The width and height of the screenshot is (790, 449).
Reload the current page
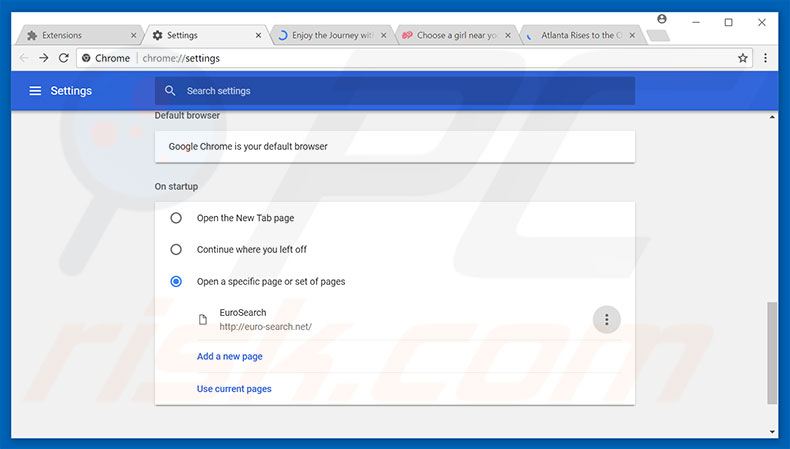63,58
